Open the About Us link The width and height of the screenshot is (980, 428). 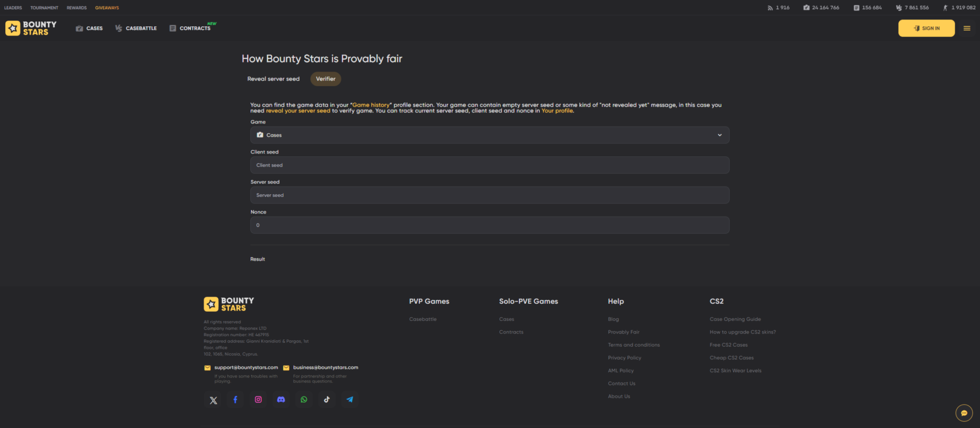click(x=619, y=396)
